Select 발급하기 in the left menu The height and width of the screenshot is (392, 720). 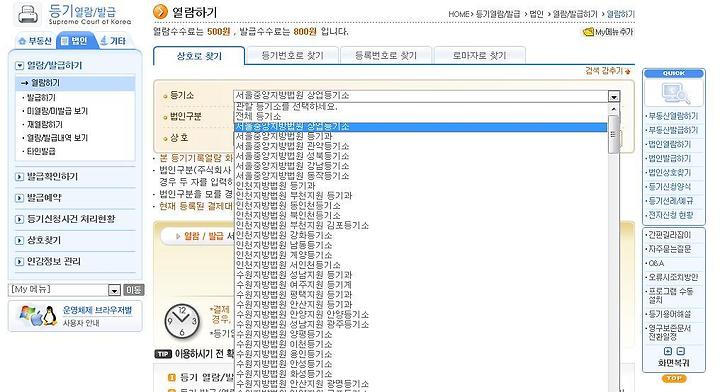click(41, 97)
